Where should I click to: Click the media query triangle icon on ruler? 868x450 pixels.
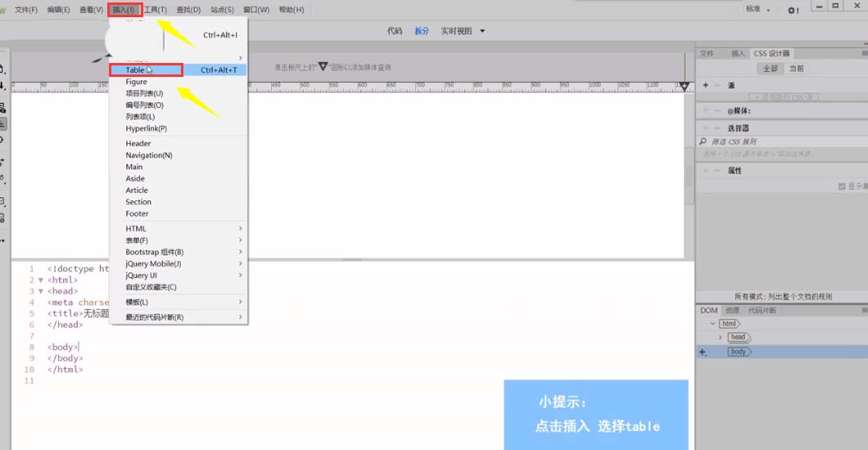click(323, 67)
